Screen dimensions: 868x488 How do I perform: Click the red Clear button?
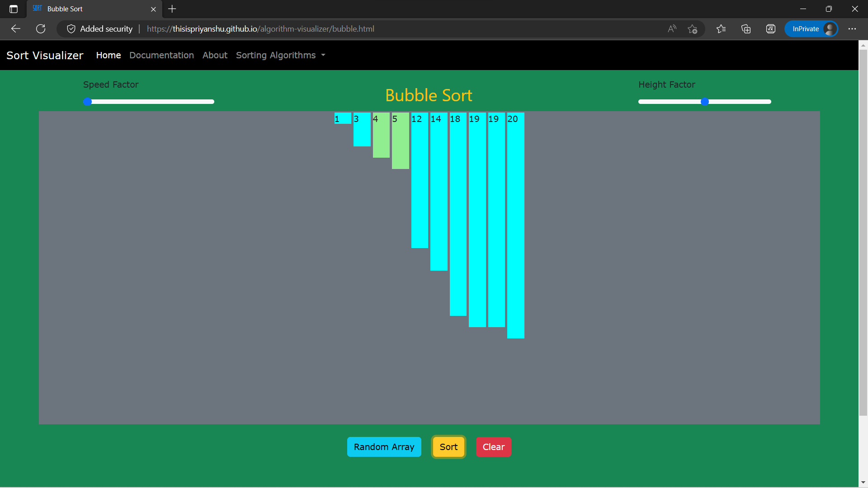click(x=494, y=447)
